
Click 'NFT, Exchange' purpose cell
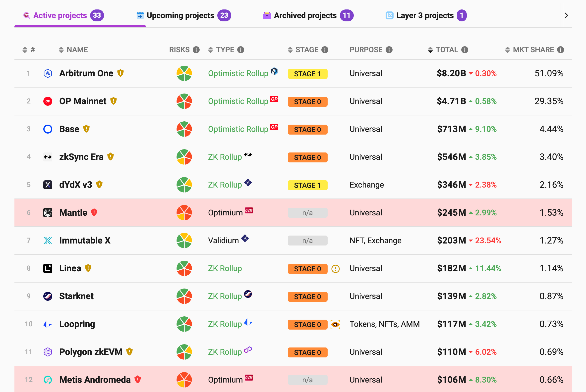(x=375, y=241)
